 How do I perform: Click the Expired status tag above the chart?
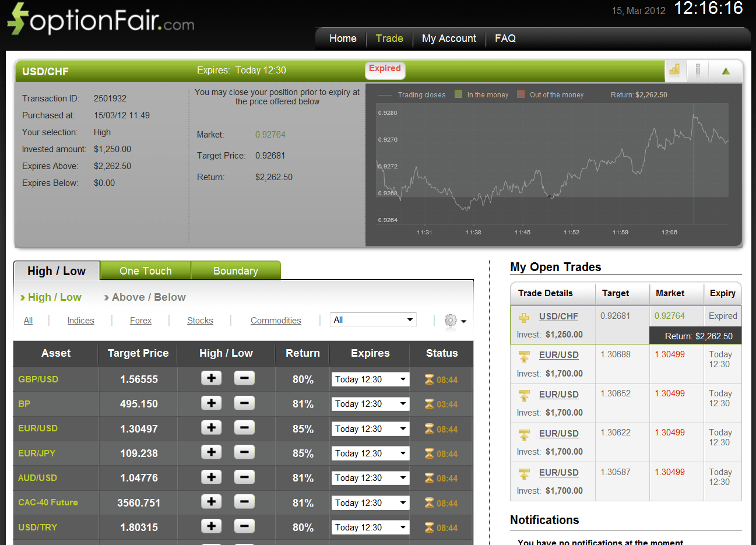[385, 68]
